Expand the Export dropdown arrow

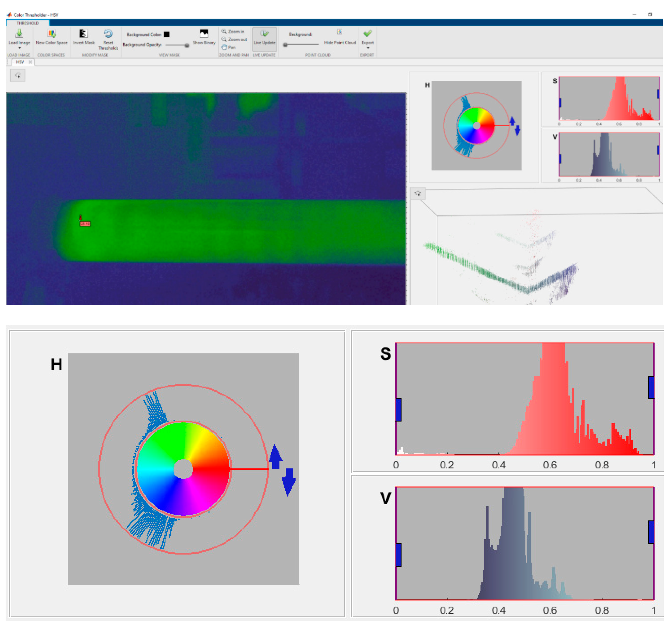click(x=368, y=48)
